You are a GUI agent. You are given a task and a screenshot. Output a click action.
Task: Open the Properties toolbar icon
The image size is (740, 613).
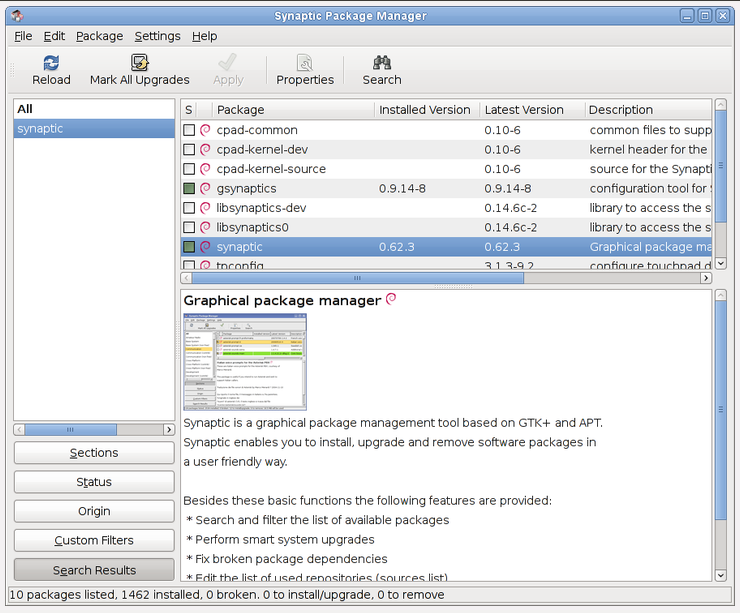(x=305, y=63)
